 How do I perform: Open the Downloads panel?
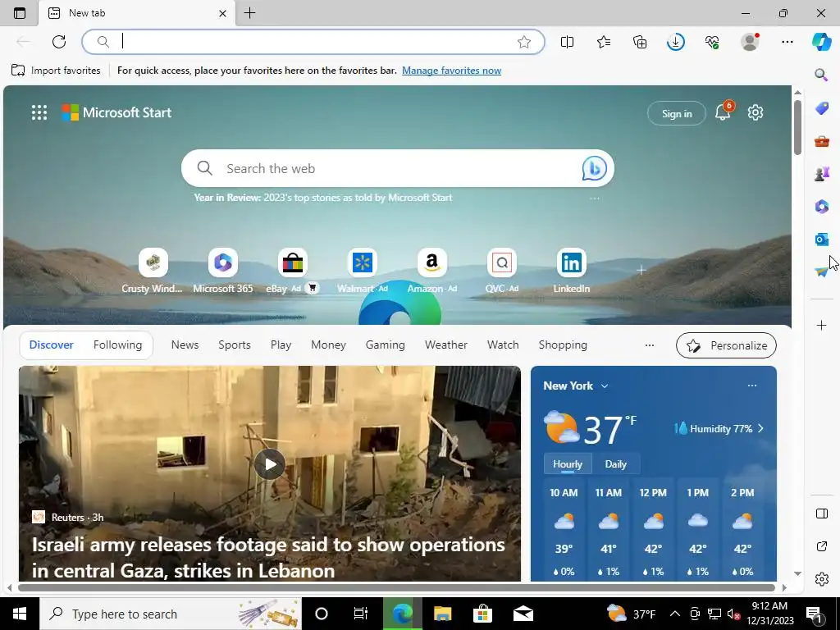(x=676, y=42)
